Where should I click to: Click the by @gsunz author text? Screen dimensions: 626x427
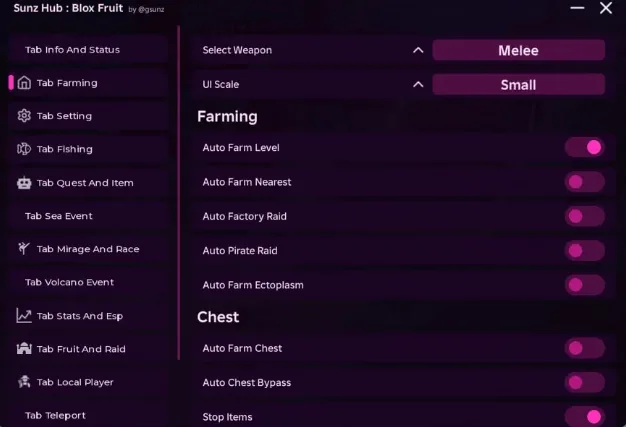point(146,9)
